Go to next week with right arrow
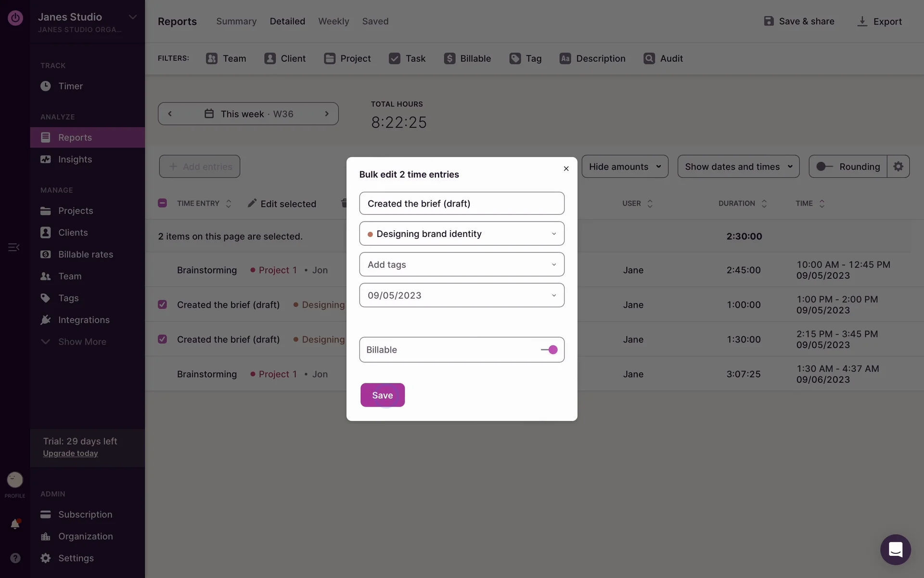 (x=327, y=114)
